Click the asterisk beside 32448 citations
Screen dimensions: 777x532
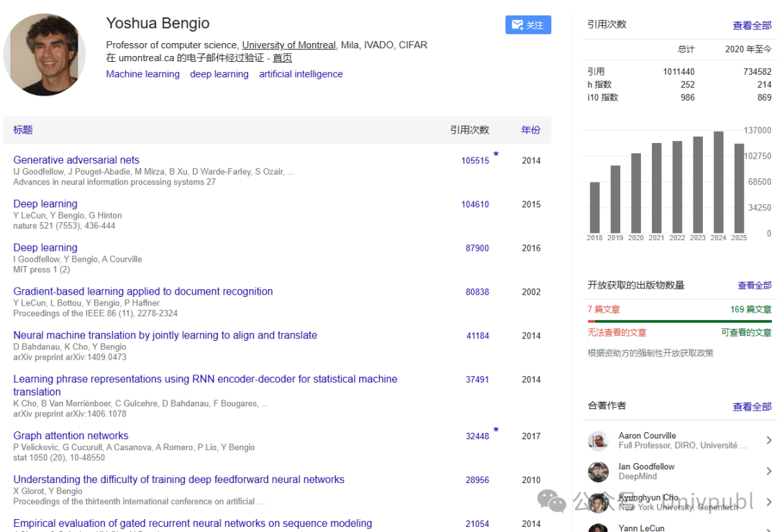pos(496,431)
